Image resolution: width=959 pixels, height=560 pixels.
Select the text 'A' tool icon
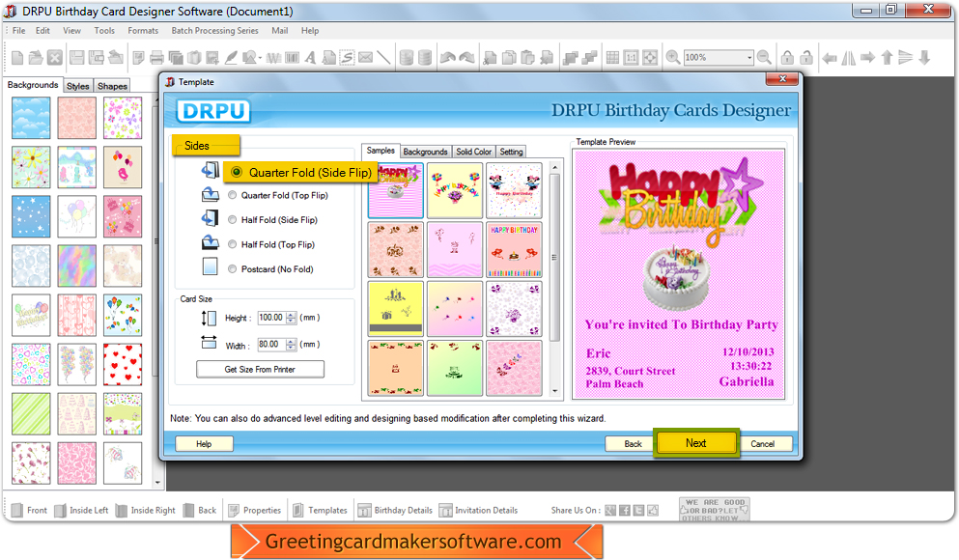pos(311,58)
